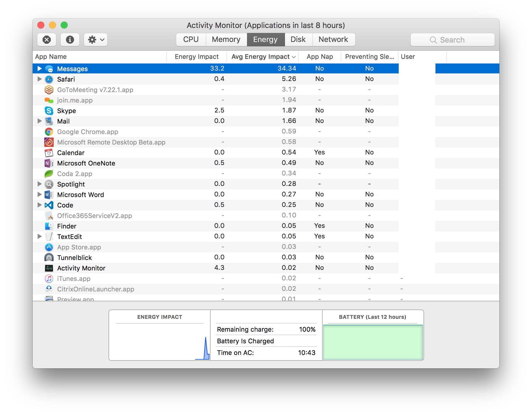Click the Messages app icon
Viewport: 532px width, 415px height.
(49, 69)
